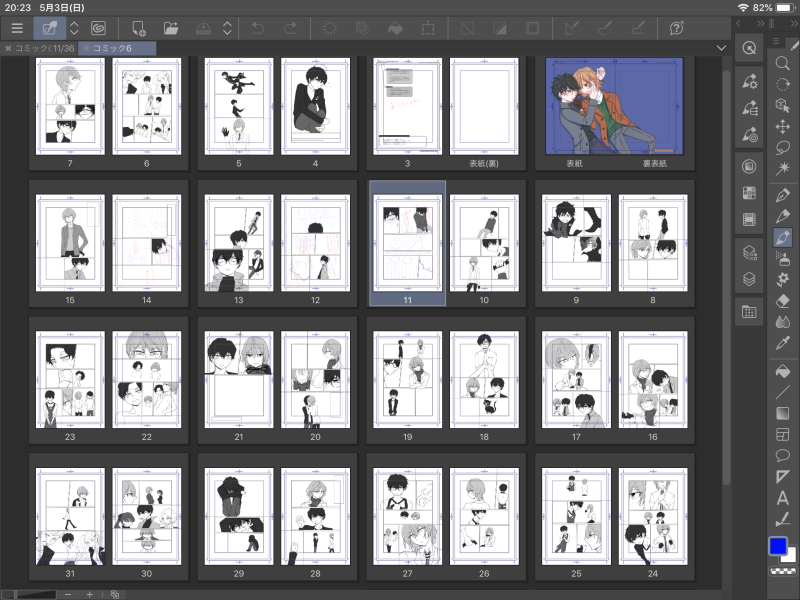Open a file with the folder icon

(171, 28)
